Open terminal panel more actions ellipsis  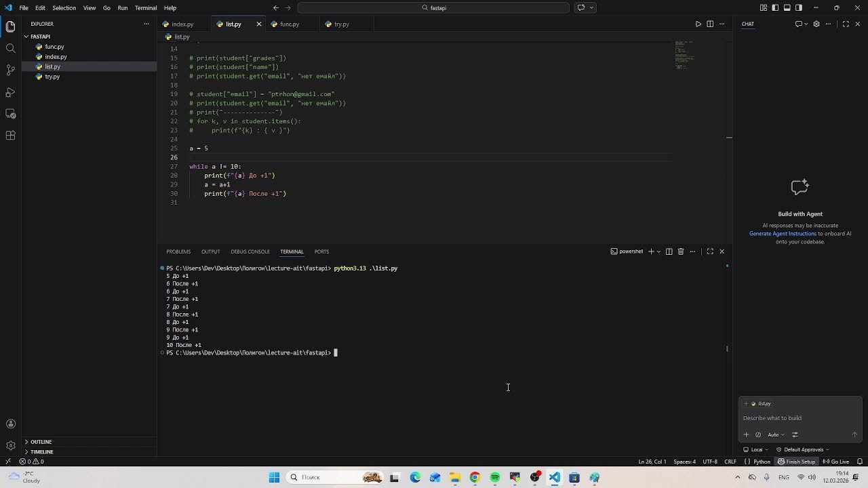click(692, 251)
